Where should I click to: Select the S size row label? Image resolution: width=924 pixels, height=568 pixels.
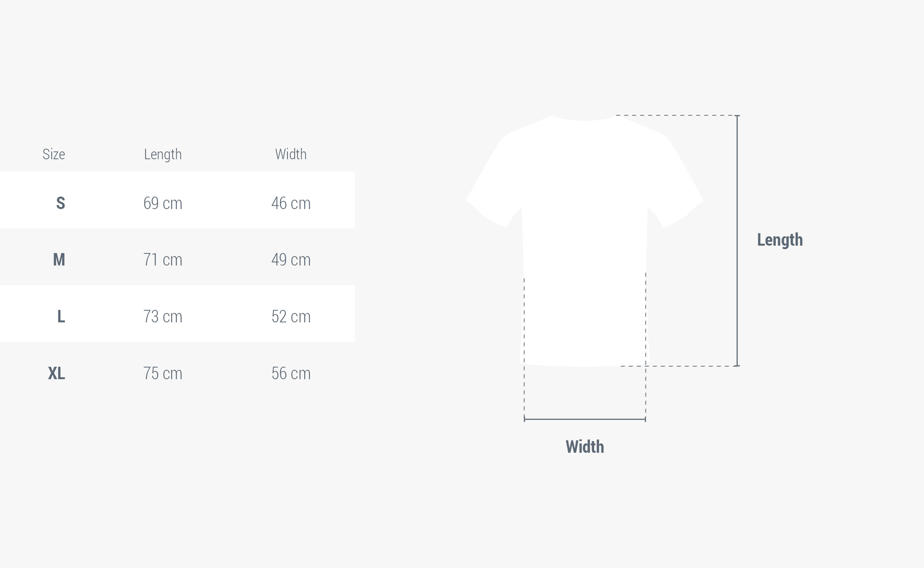(60, 203)
